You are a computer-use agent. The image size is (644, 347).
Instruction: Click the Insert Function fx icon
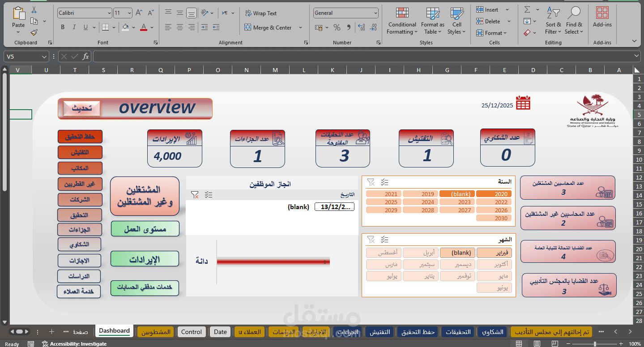pos(85,56)
